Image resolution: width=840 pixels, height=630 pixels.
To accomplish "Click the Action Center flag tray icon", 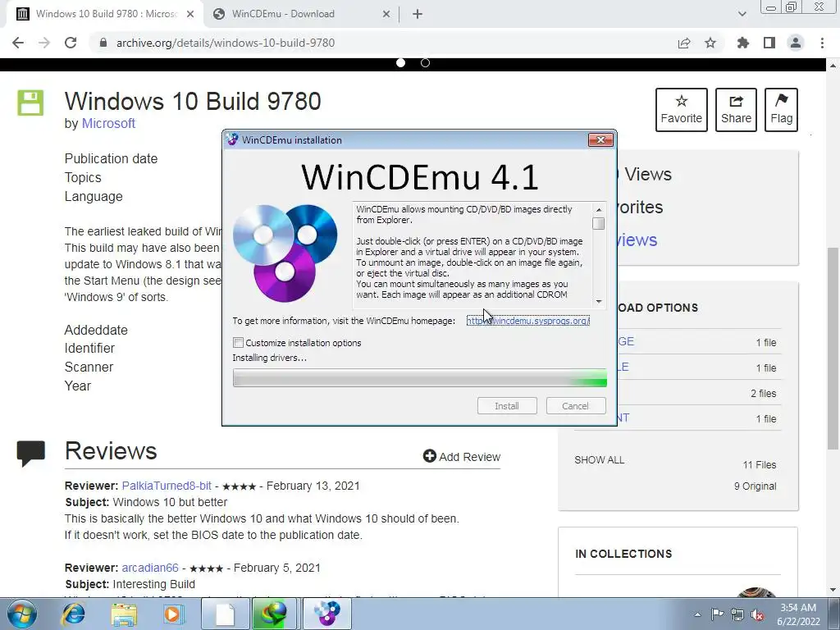I will (717, 614).
